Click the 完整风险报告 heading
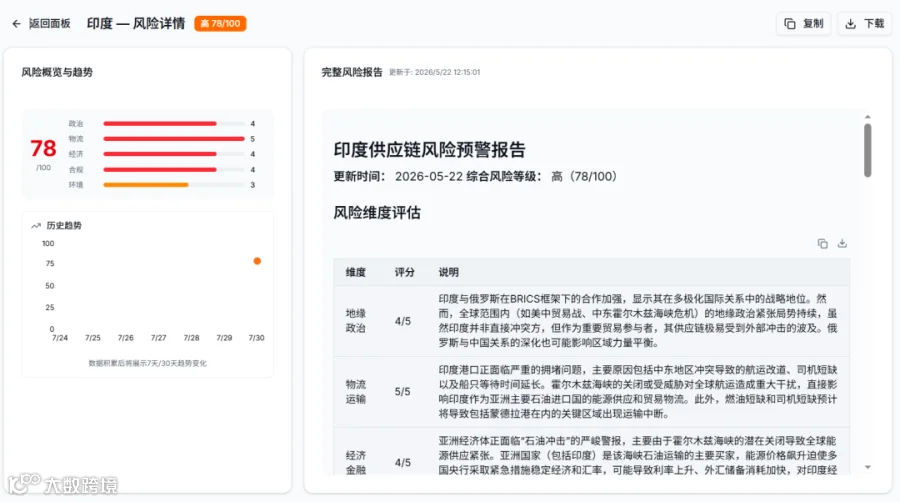 [x=352, y=72]
